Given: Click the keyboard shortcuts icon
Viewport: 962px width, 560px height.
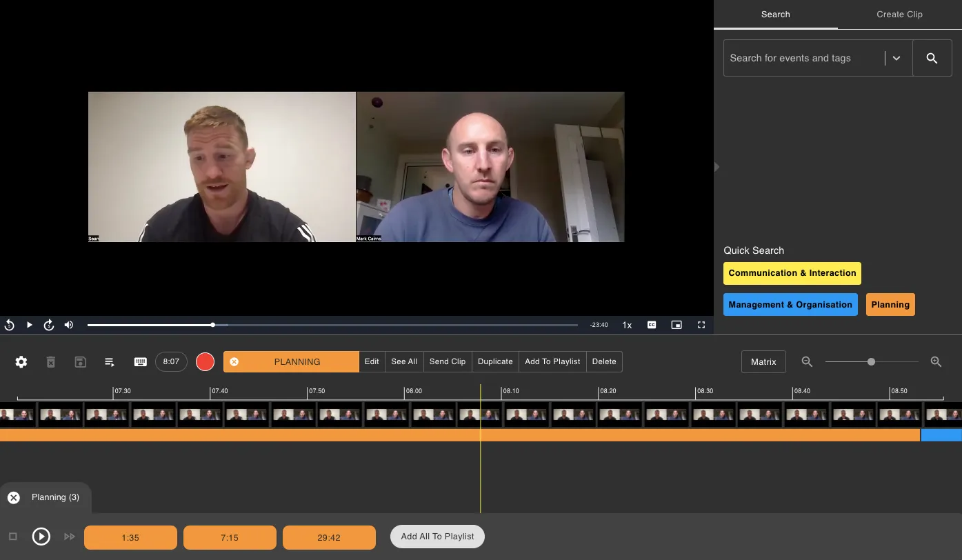Looking at the screenshot, I should (x=140, y=362).
